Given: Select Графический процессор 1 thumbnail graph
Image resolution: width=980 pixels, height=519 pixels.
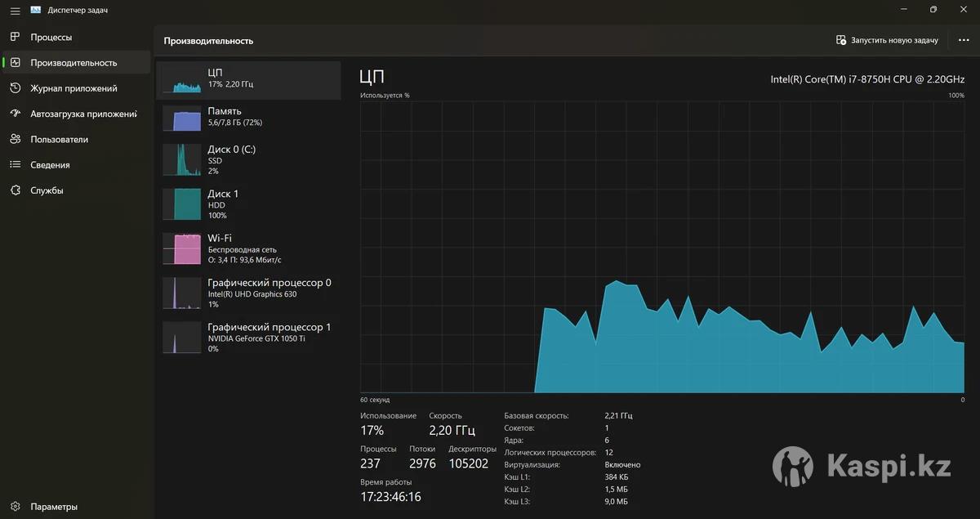Looking at the screenshot, I should tap(181, 338).
